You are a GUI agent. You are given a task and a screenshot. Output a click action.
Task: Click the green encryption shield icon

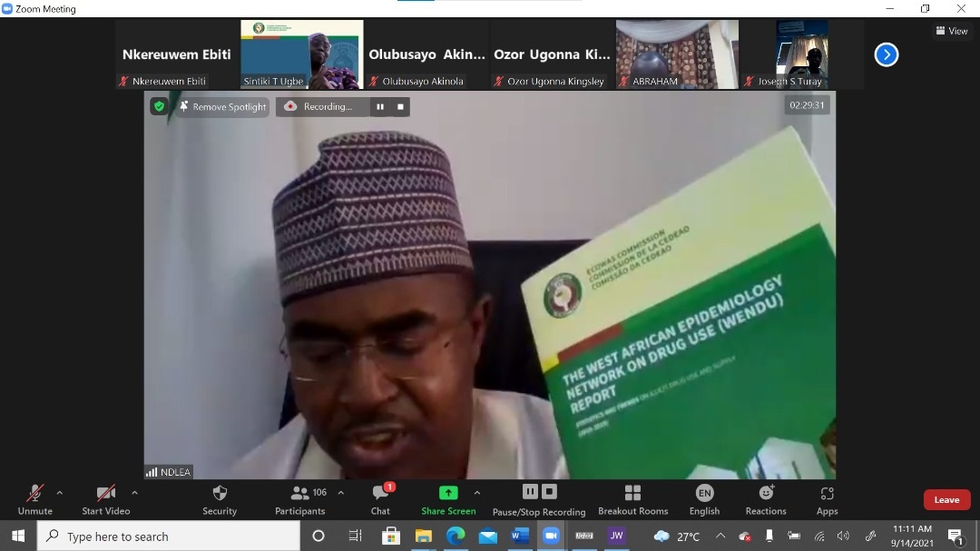(x=160, y=106)
